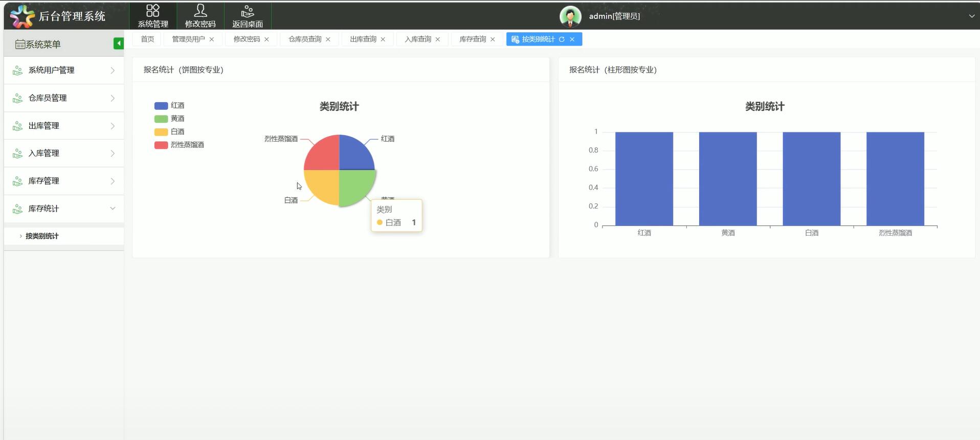
Task: Open 系统管理 in top toolbar
Action: tap(153, 16)
